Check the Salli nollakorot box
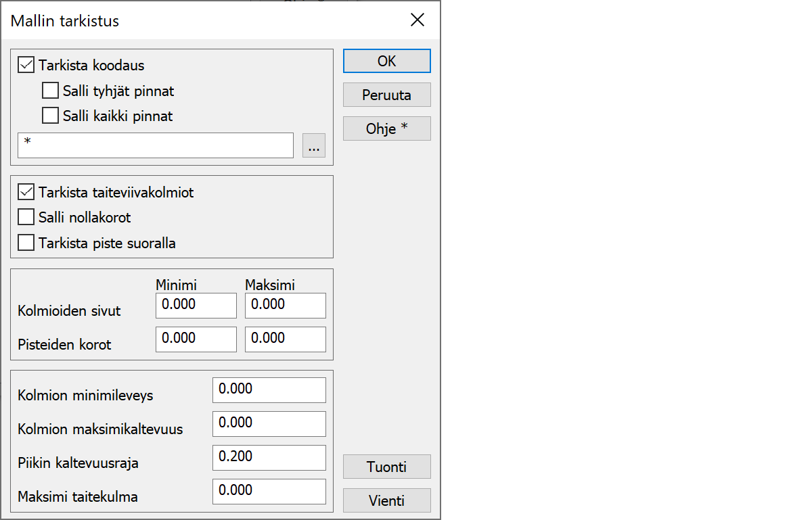Viewport: 812px width, 520px height. tap(26, 218)
